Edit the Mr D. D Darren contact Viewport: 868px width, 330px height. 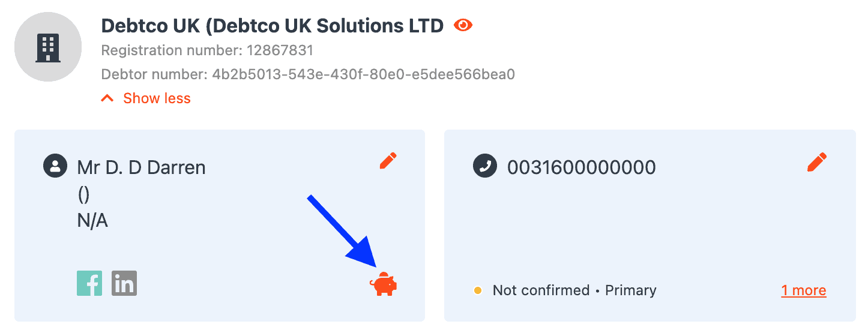(x=388, y=161)
